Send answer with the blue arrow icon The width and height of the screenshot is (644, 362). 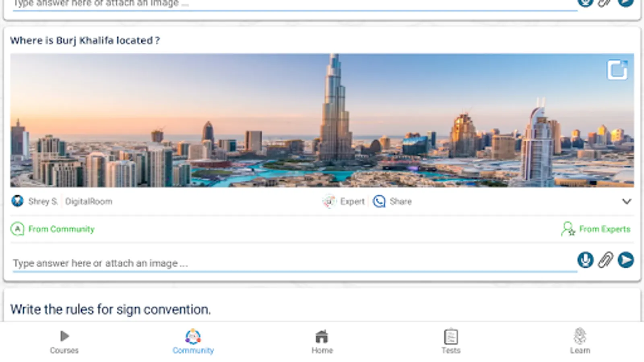626,260
